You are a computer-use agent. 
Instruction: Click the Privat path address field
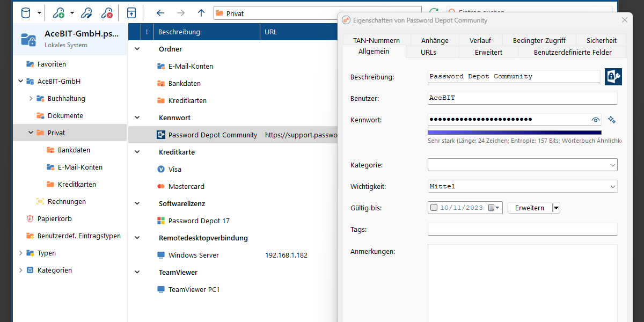click(x=318, y=13)
